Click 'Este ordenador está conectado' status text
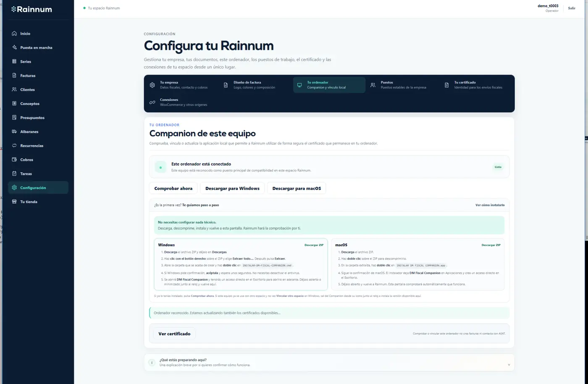 click(201, 164)
